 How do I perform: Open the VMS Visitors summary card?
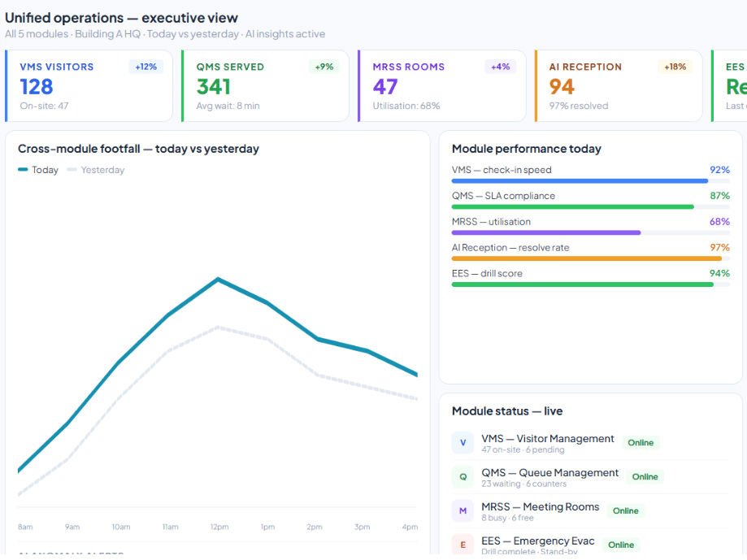89,86
